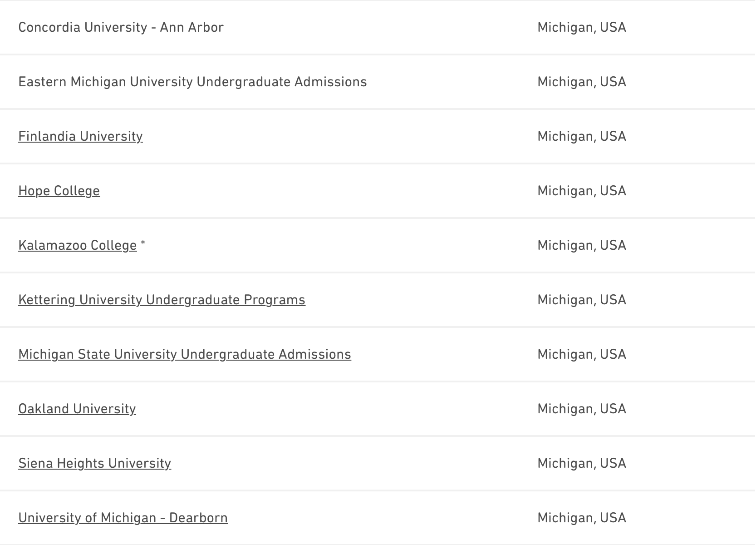
Task: Click Eastern Michigan University Undergraduate Admissions text
Action: coord(192,82)
